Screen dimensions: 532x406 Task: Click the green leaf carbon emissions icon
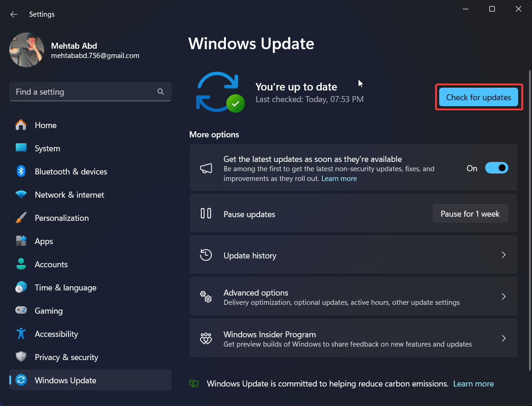pos(194,384)
